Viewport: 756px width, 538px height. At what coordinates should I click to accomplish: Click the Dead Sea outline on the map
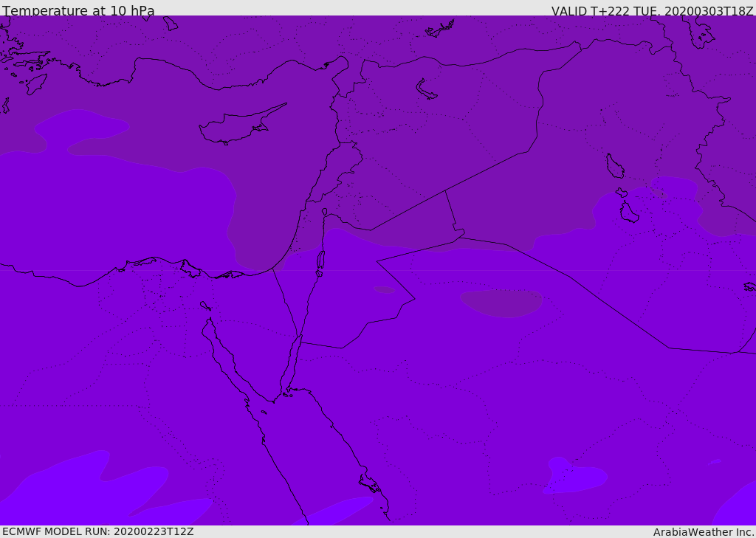(320, 262)
